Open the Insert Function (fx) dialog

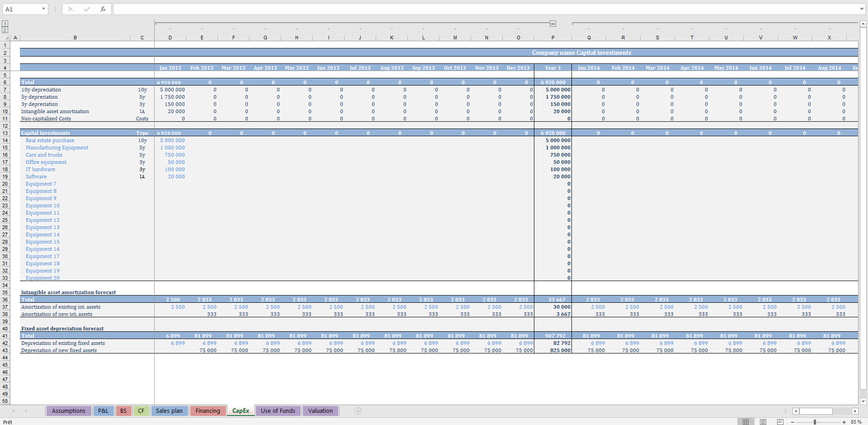[103, 9]
